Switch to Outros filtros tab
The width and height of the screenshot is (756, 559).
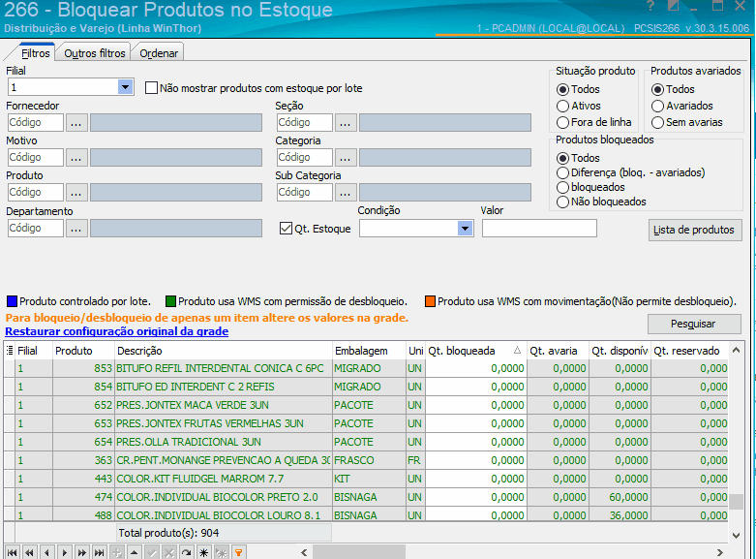(95, 53)
